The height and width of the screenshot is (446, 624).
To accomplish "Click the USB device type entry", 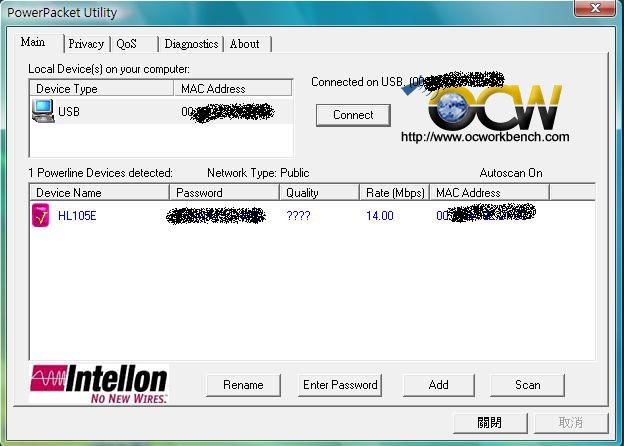I will click(69, 112).
